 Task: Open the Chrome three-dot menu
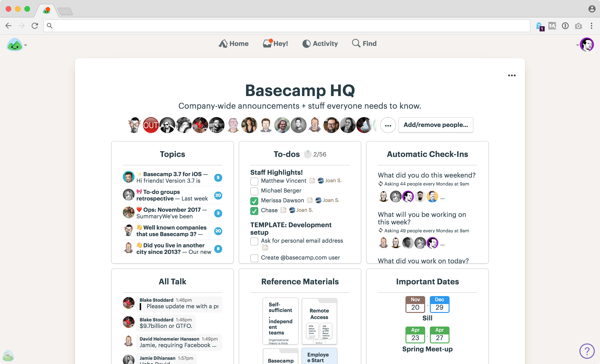(x=592, y=26)
